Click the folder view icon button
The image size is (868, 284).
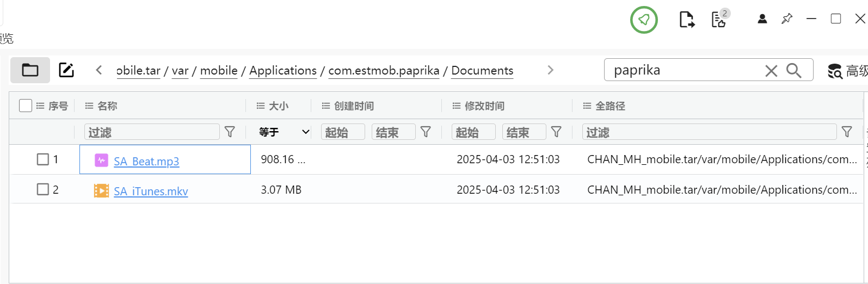tap(30, 70)
